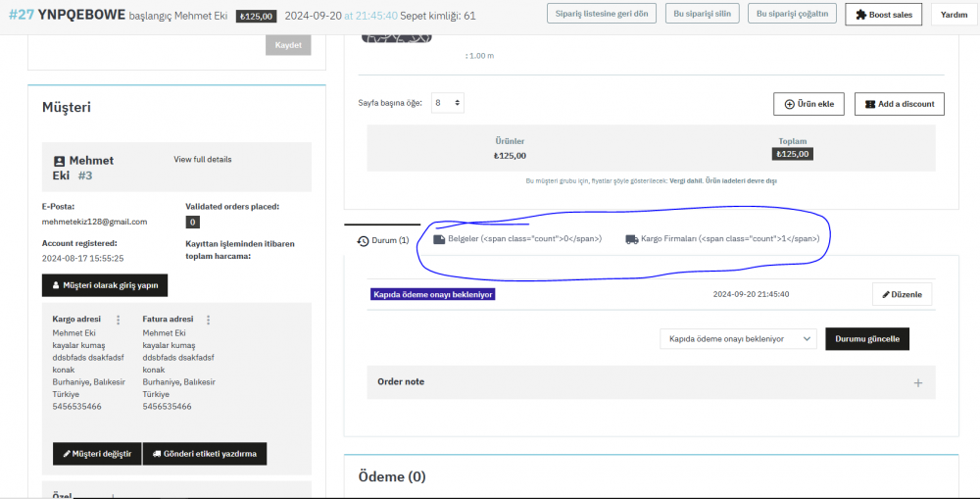The image size is (980, 499).
Task: Click the Boost sales puzzle icon
Action: 860,15
